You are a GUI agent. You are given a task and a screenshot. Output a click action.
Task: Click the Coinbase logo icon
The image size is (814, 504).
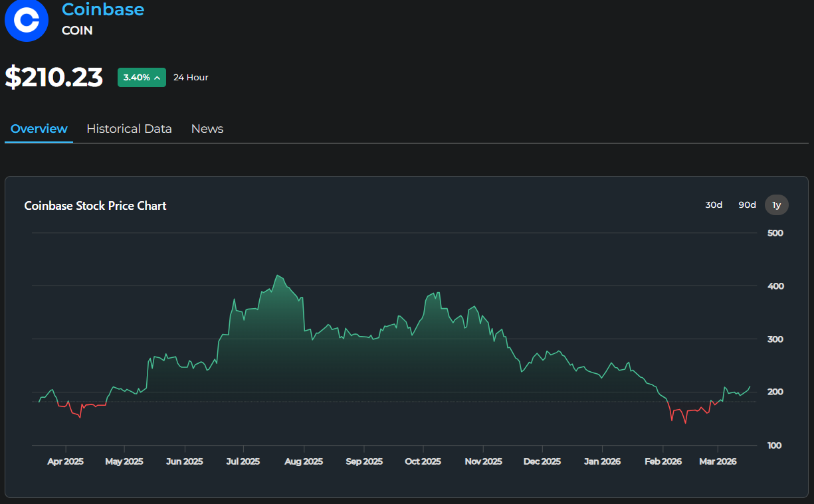27,20
